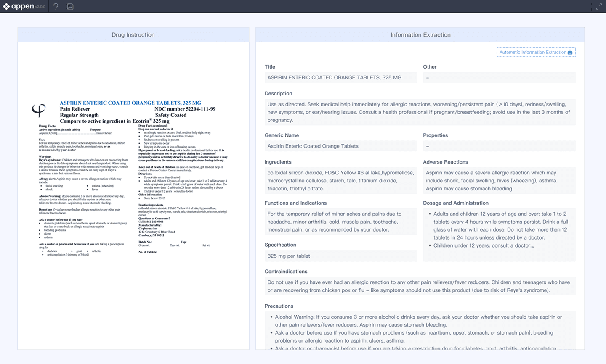Image resolution: width=606 pixels, height=364 pixels.
Task: Click the Information Extraction panel header
Action: pyautogui.click(x=420, y=35)
